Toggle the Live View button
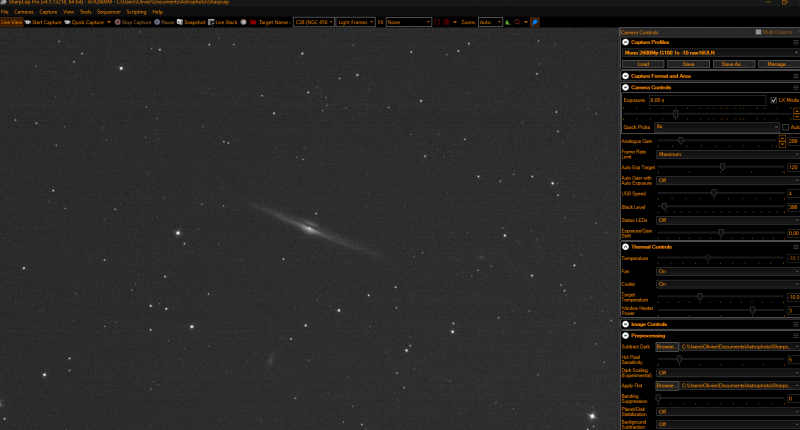The height and width of the screenshot is (430, 800). [x=11, y=22]
